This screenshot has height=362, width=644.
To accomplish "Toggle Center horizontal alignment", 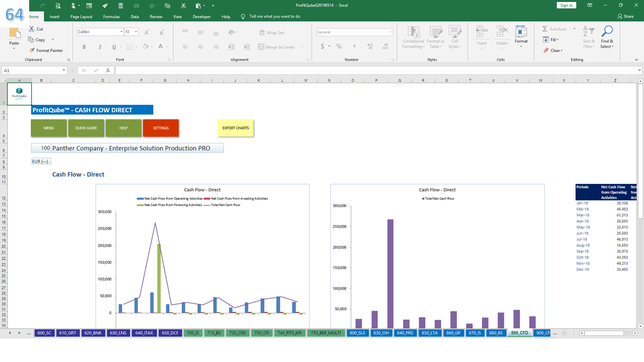I will coord(200,47).
